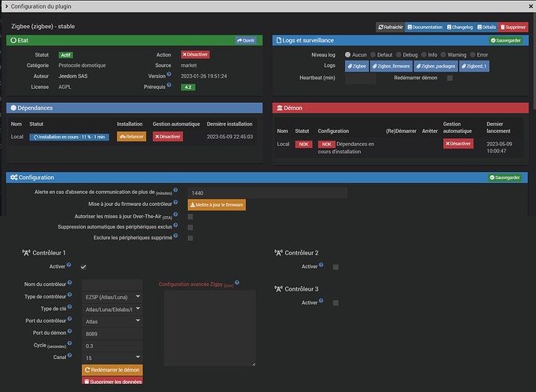
Task: Click the Nom du contrôleur input field
Action: (112, 284)
